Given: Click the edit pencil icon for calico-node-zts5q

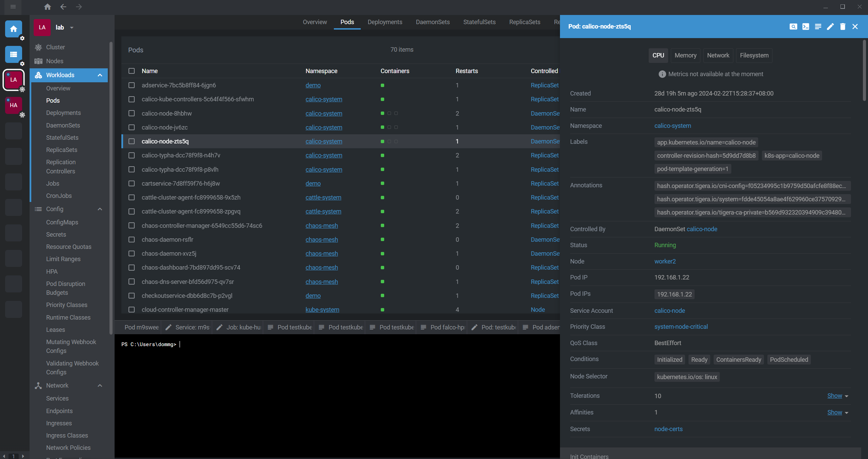Looking at the screenshot, I should (x=830, y=27).
